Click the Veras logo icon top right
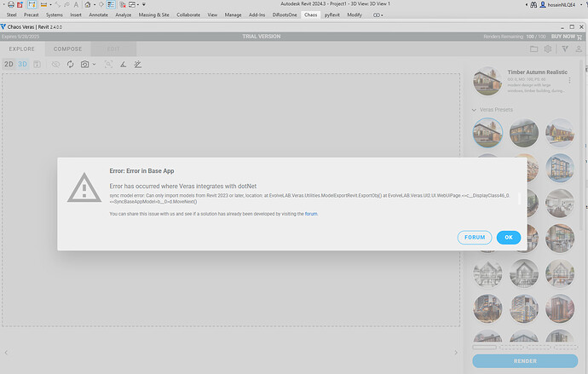This screenshot has width=588, height=374. (x=564, y=49)
